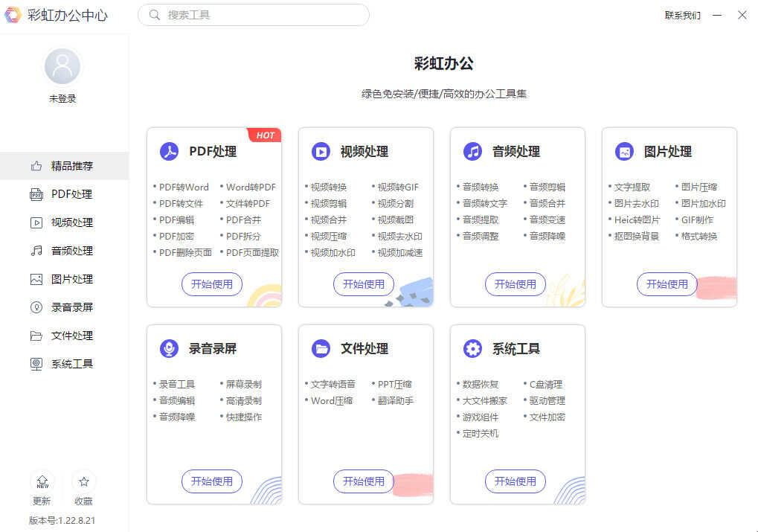Click 开始使用 on the 文件处理 card
The image size is (758, 532).
pyautogui.click(x=364, y=481)
